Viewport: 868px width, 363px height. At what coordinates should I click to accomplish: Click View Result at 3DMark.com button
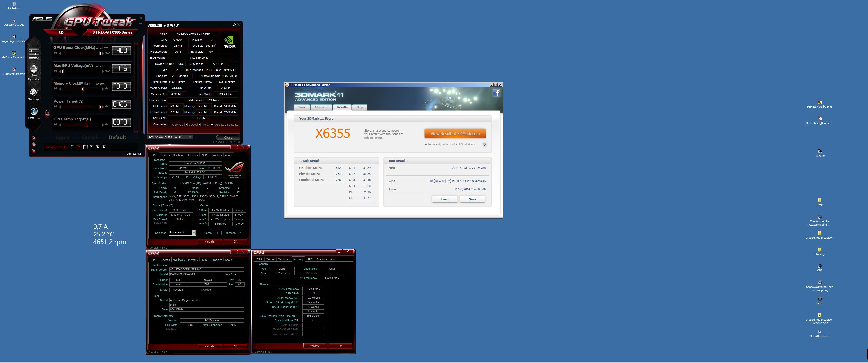455,134
